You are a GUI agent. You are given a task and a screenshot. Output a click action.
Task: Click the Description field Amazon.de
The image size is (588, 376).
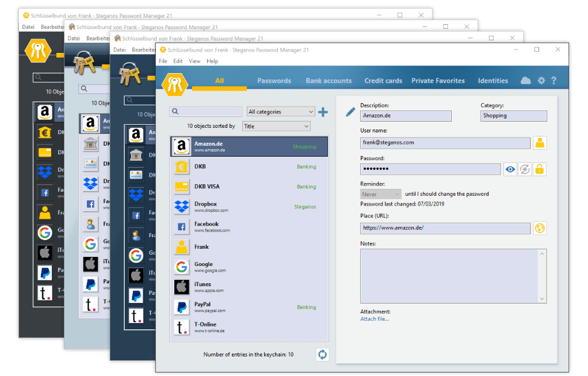pos(406,116)
